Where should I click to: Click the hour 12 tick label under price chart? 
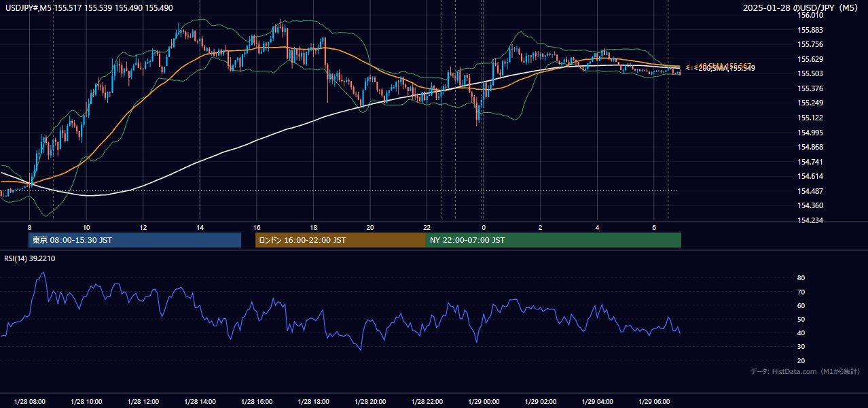tap(143, 227)
